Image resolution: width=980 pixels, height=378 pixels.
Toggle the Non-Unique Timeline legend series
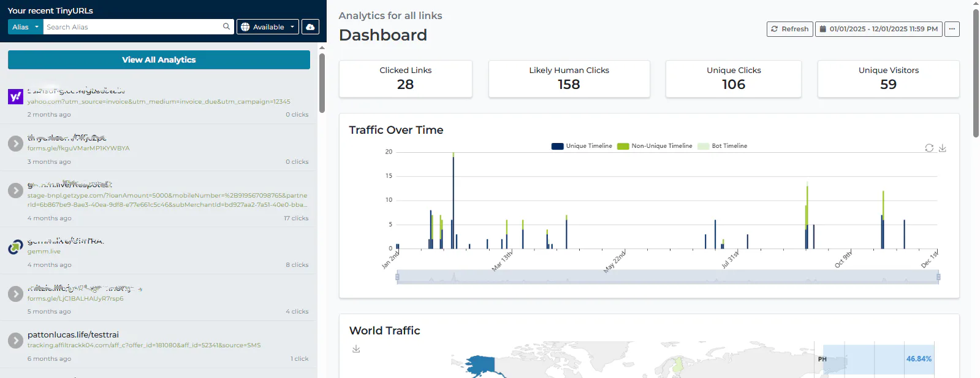click(655, 146)
